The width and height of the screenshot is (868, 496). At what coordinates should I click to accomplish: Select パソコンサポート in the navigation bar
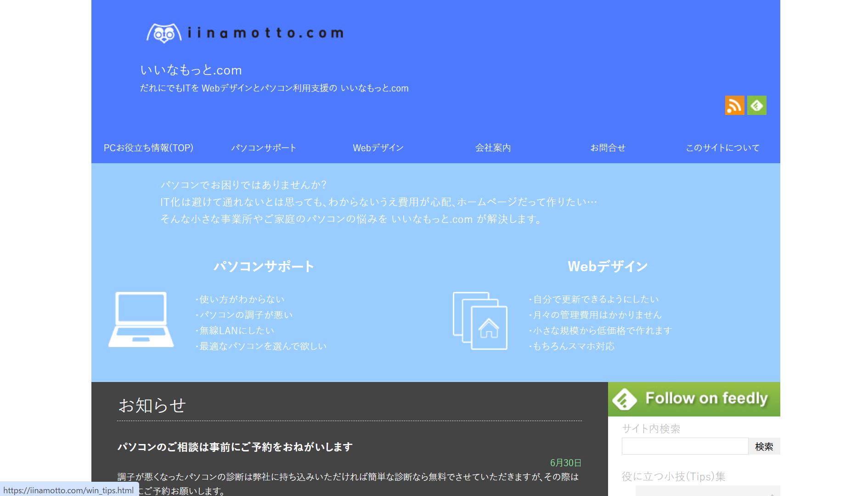pos(263,148)
